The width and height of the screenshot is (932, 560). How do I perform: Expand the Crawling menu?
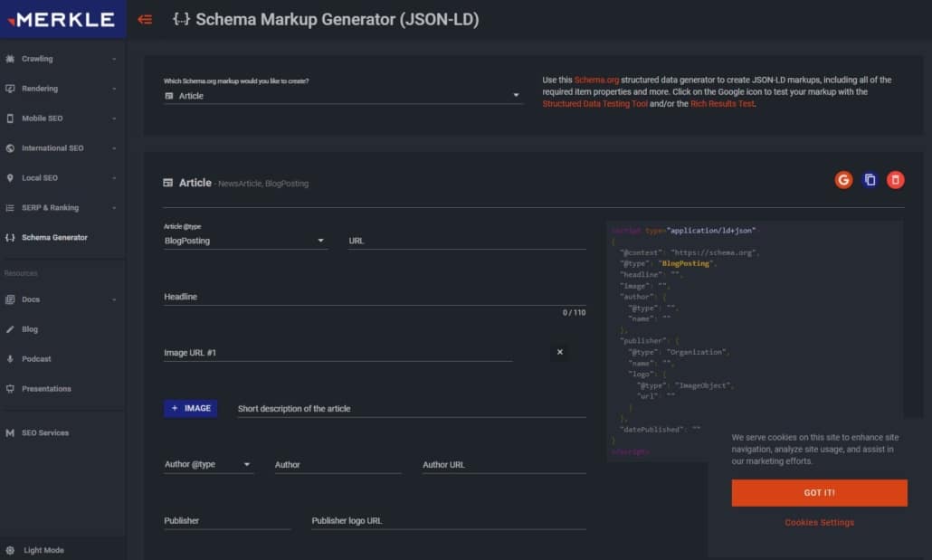114,59
